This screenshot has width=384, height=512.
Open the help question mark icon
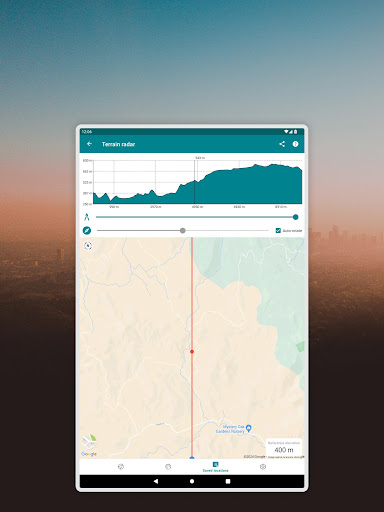(x=295, y=144)
